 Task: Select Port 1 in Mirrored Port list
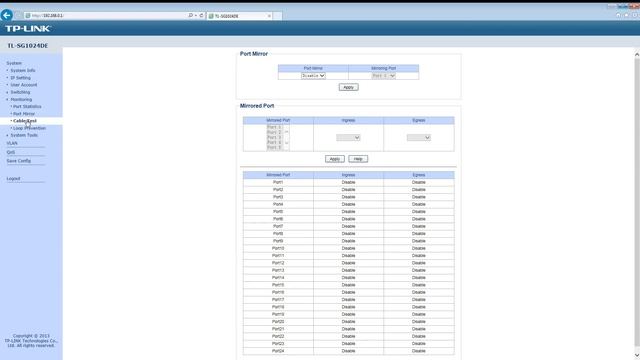click(x=274, y=127)
